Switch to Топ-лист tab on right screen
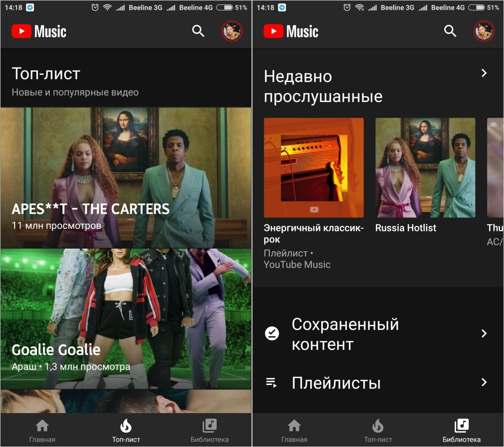504x447 pixels. coord(378,431)
